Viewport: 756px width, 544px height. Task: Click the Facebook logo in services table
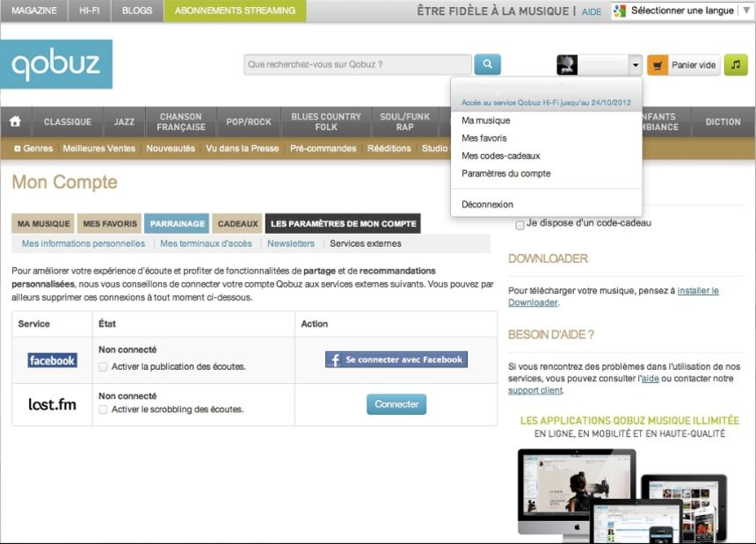(52, 360)
